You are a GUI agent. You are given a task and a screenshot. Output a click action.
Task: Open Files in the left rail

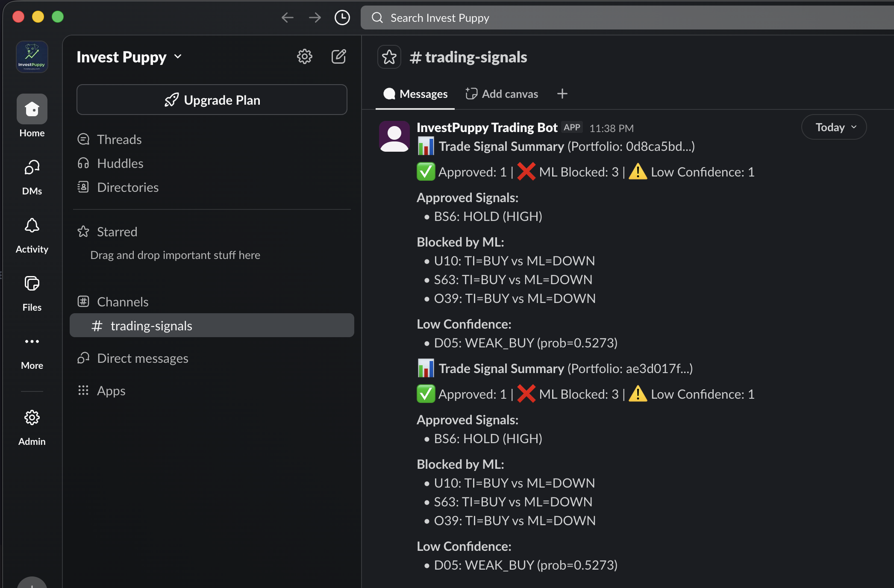point(32,293)
